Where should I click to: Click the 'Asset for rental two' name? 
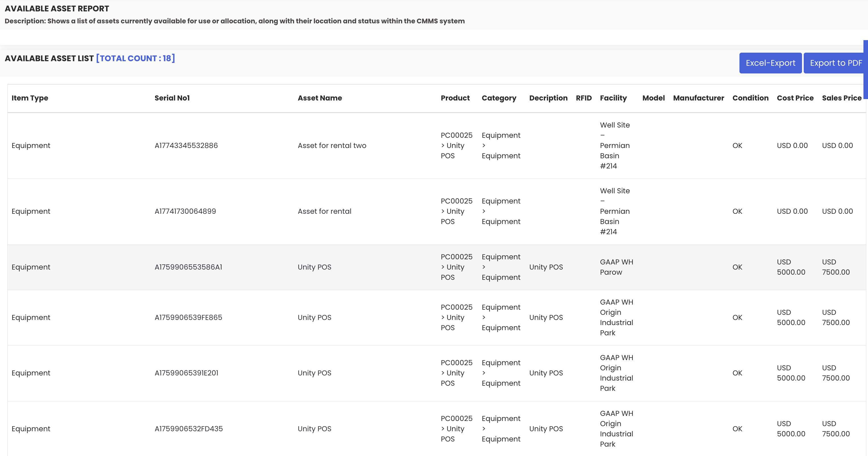click(332, 146)
